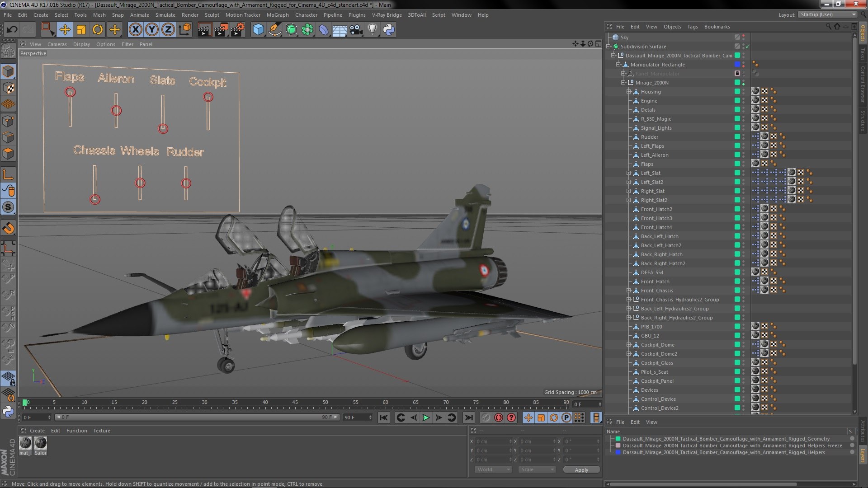
Task: Go to end of animation
Action: pyautogui.click(x=469, y=418)
